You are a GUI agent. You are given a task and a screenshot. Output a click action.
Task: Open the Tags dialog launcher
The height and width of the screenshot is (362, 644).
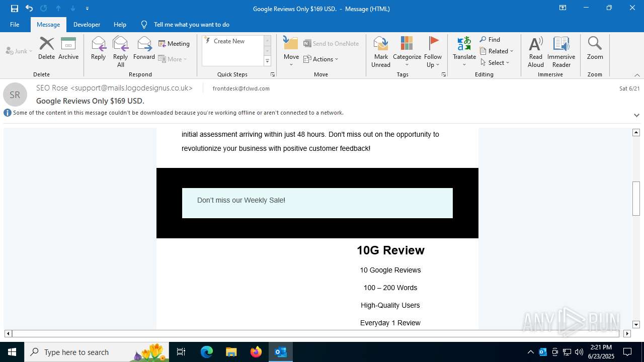click(x=444, y=74)
